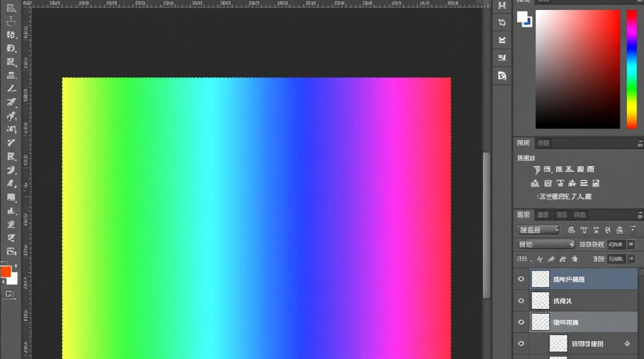Click the T-shaped type filter icon in Layers panel
This screenshot has height=359, width=644.
584,230
